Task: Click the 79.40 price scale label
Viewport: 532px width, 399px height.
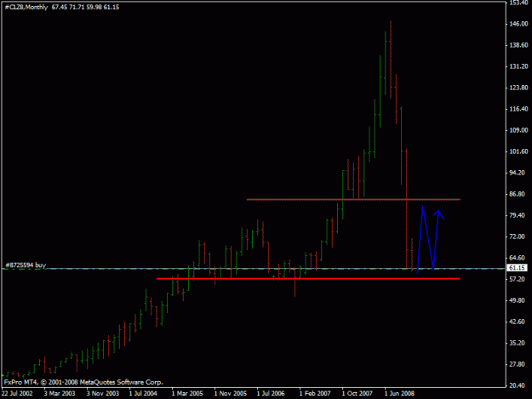Action: pos(518,215)
